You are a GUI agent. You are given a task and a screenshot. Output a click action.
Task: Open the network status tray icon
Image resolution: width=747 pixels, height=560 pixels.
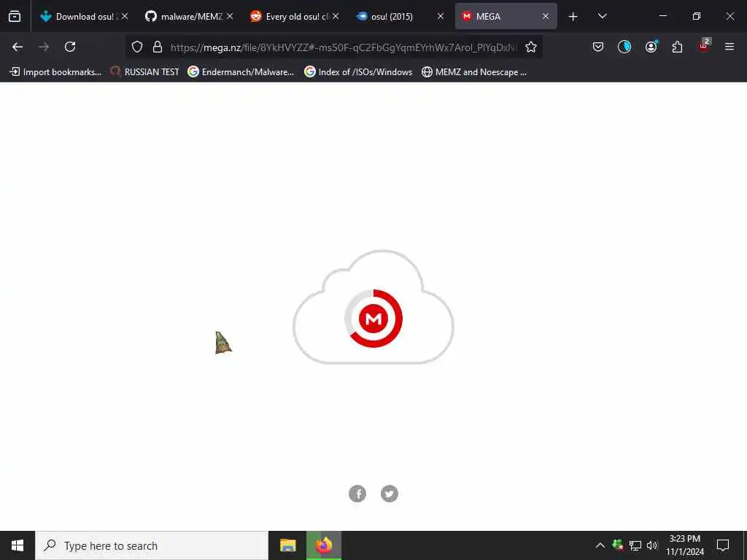[x=635, y=545]
